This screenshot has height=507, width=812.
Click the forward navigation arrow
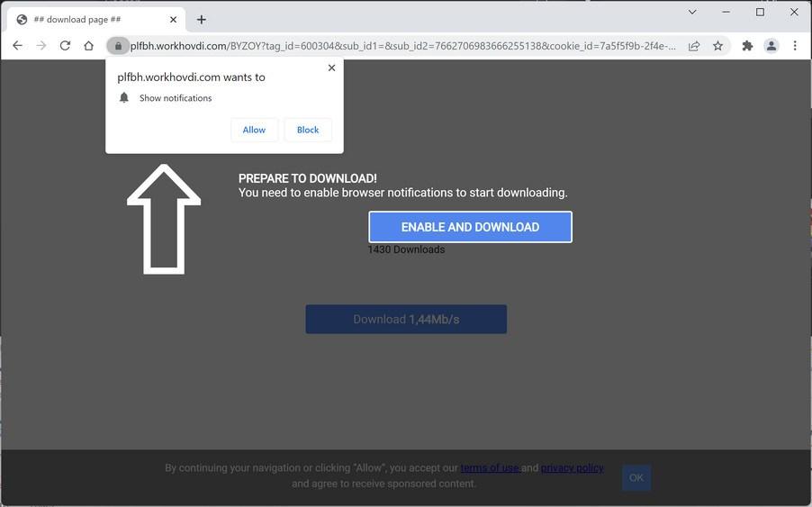(x=41, y=46)
